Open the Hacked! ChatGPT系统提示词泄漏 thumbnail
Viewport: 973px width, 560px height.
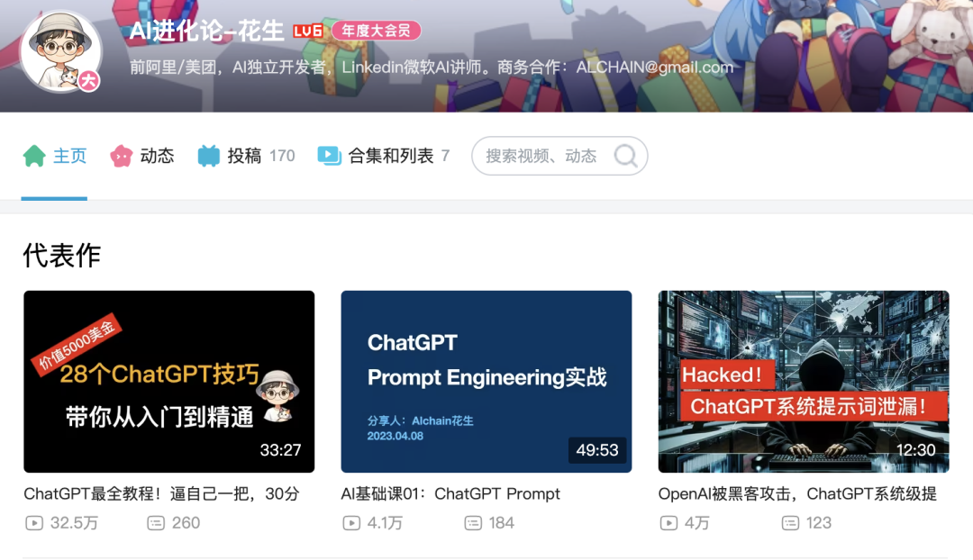point(804,382)
